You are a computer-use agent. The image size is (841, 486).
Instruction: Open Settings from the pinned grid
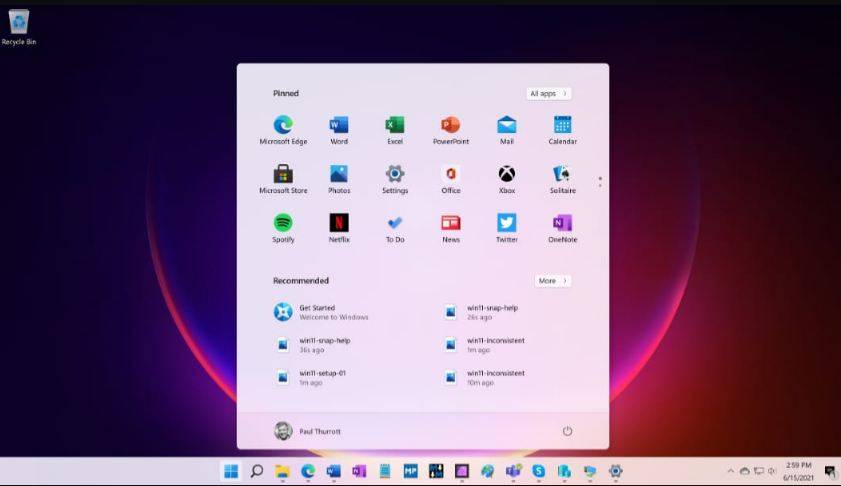tap(395, 179)
